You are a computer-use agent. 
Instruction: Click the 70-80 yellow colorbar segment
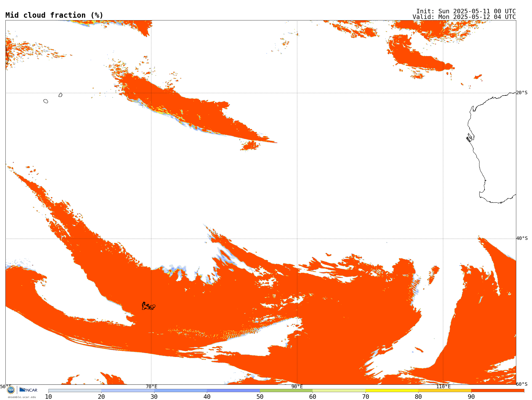(392, 391)
